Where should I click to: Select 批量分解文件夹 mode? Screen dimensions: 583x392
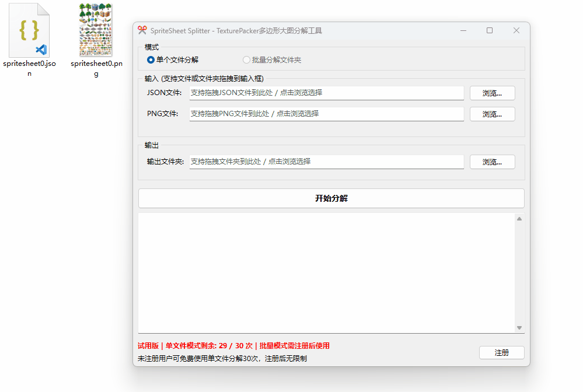point(246,60)
